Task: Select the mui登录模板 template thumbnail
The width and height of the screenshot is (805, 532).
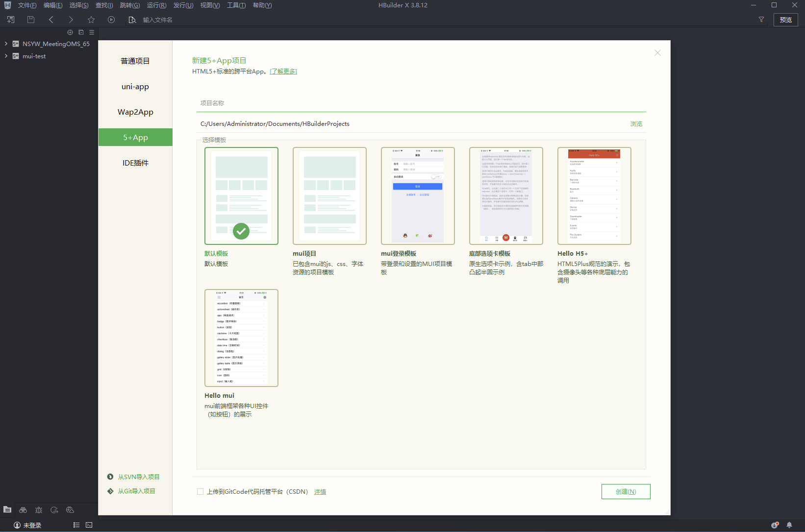Action: point(418,196)
